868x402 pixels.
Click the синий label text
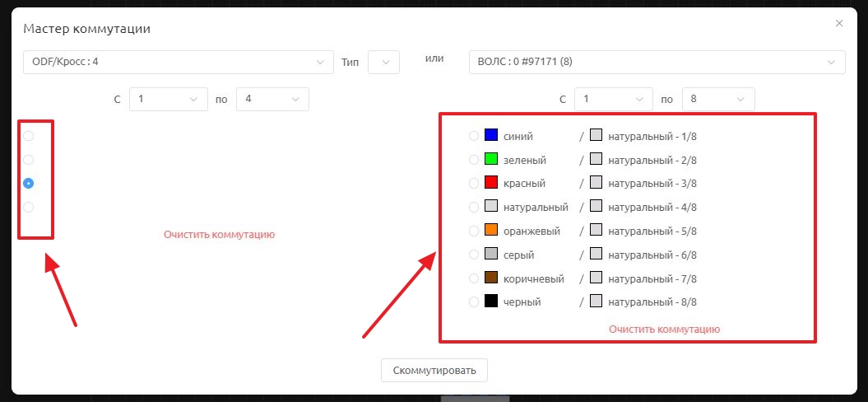pos(518,137)
